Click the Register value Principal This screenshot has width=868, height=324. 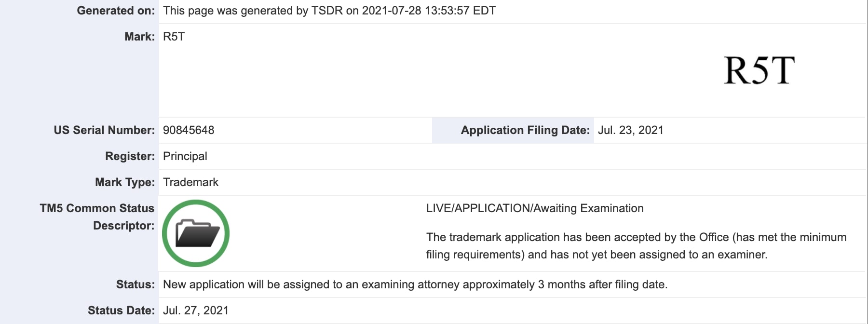(185, 156)
